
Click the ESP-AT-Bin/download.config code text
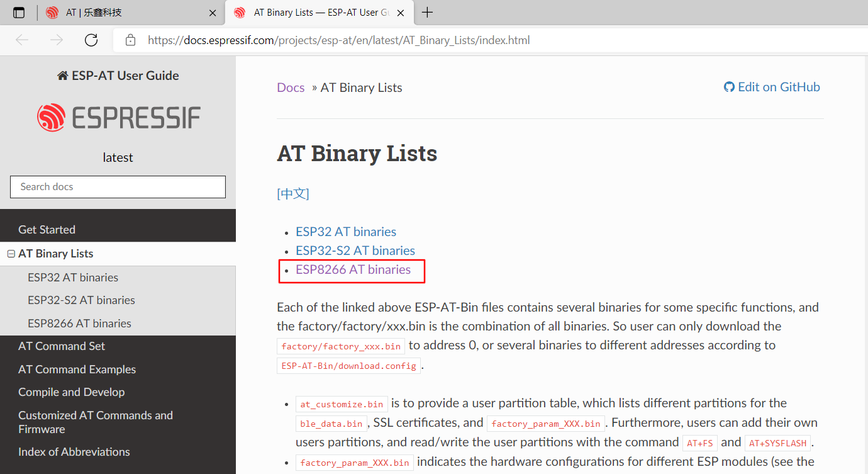[x=349, y=366]
